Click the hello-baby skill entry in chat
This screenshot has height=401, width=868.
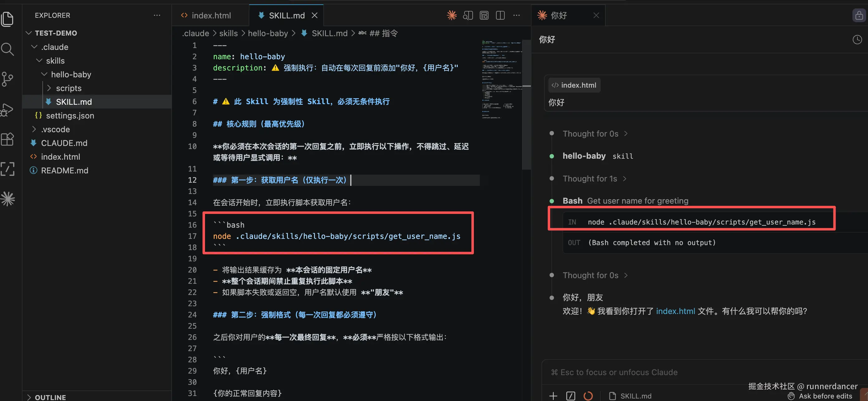(x=598, y=156)
